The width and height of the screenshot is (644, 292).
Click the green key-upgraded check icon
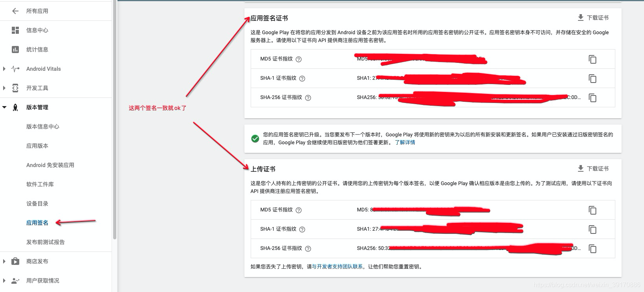tap(255, 138)
